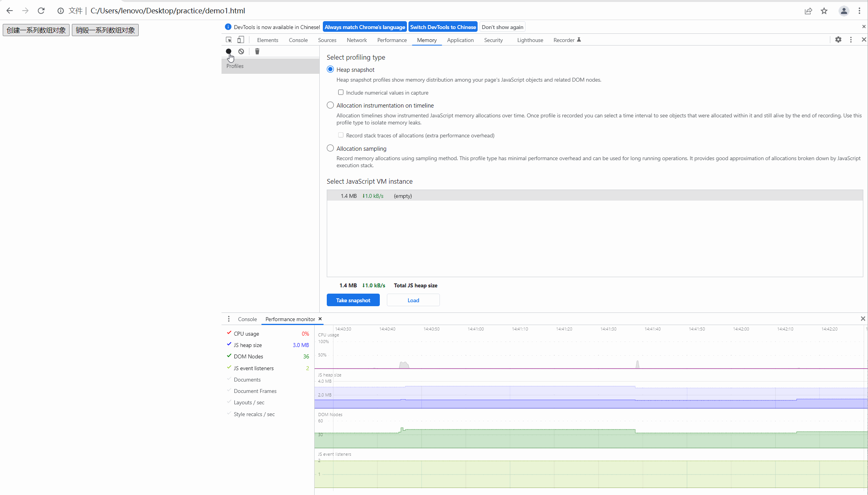Open drawer three-dot more tools menu
The width and height of the screenshot is (868, 495).
click(229, 319)
